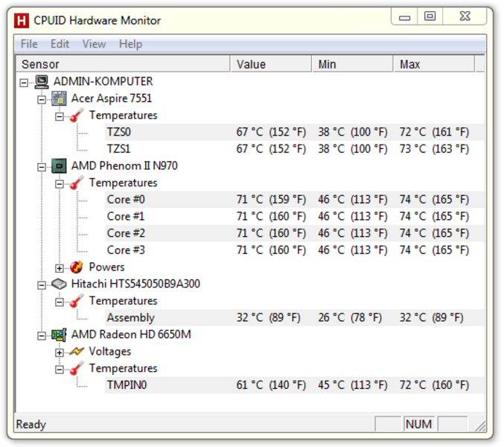Click the thermometer icon under AMD Phenom II N970

click(77, 183)
